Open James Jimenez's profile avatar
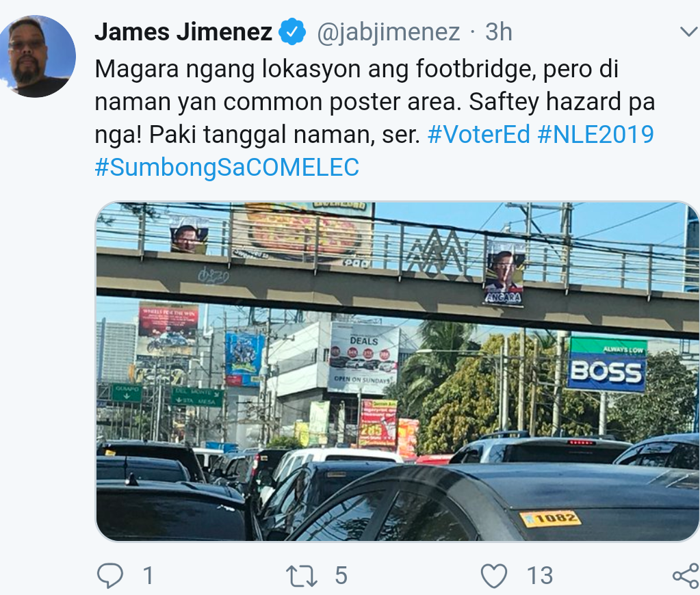This screenshot has height=595, width=700. tap(36, 56)
